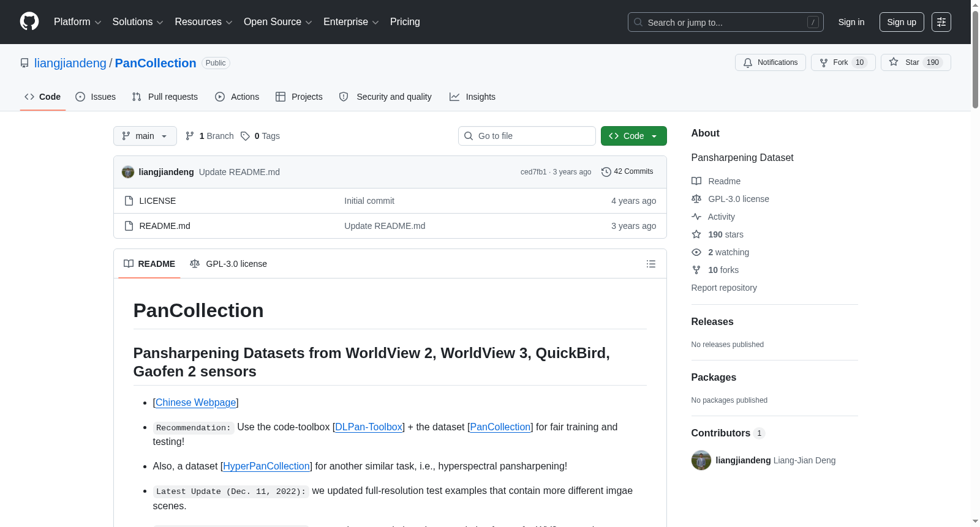Viewport: 980px width, 527px height.
Task: Focus the Go to file input
Action: pyautogui.click(x=527, y=136)
